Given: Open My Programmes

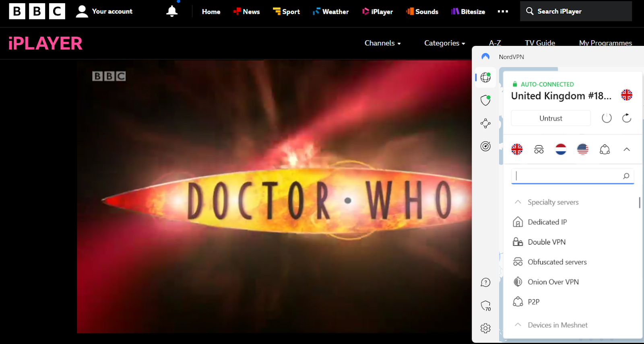Looking at the screenshot, I should tap(605, 43).
